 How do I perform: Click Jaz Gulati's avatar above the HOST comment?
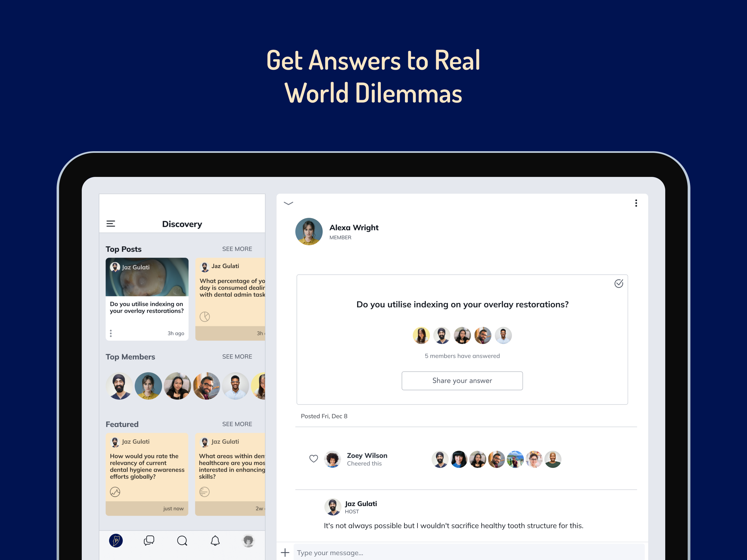tap(333, 507)
